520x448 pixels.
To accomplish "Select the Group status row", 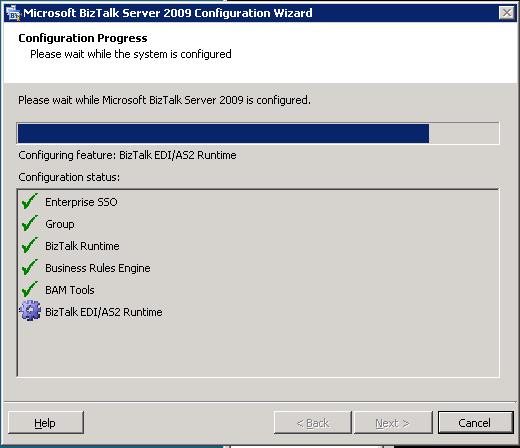I will point(258,224).
